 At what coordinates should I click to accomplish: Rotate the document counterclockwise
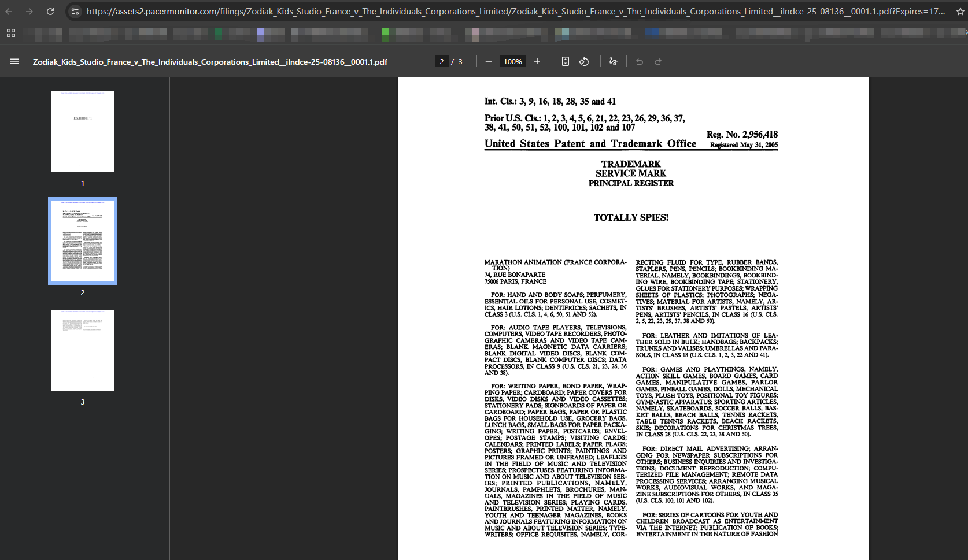click(584, 61)
